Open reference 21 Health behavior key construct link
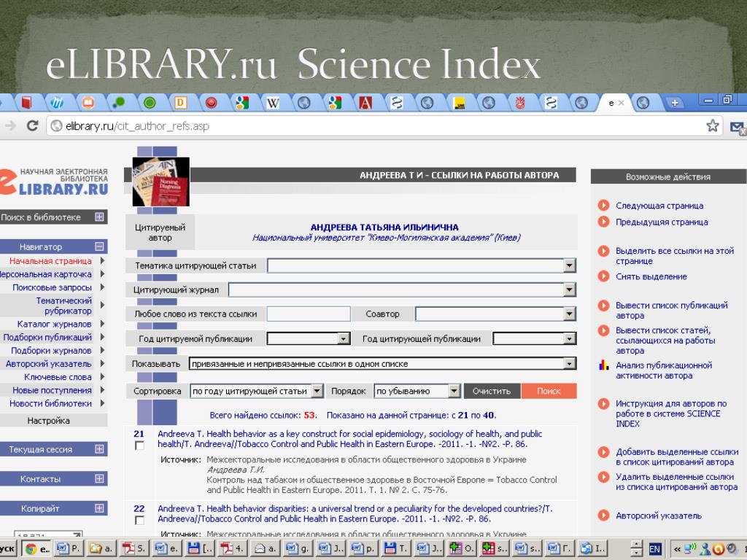Screen dimensions: 747x560 349,438
